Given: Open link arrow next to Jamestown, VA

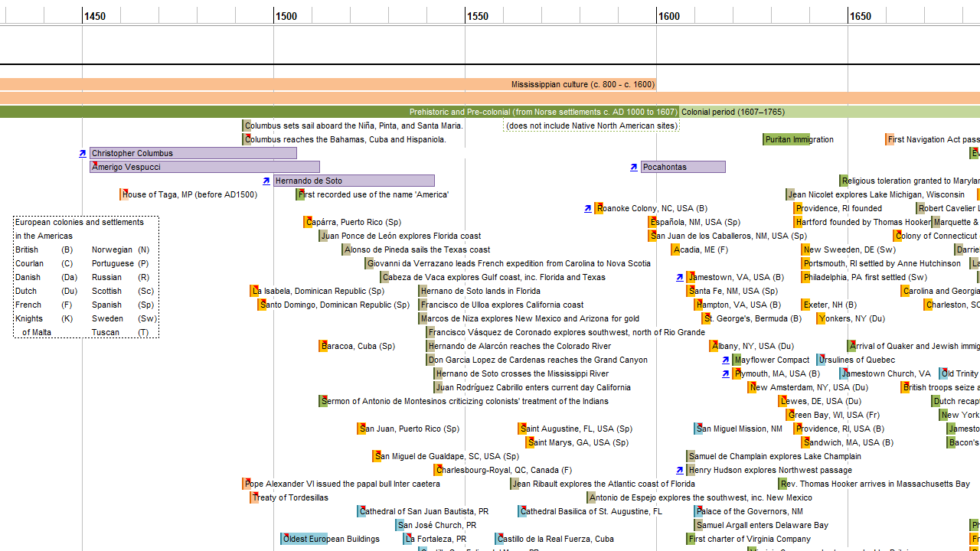Looking at the screenshot, I should pyautogui.click(x=680, y=278).
